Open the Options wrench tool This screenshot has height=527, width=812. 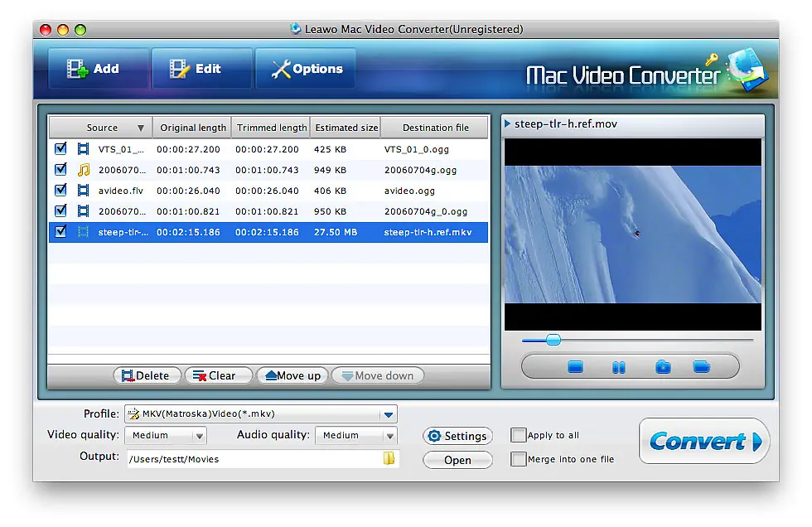306,68
